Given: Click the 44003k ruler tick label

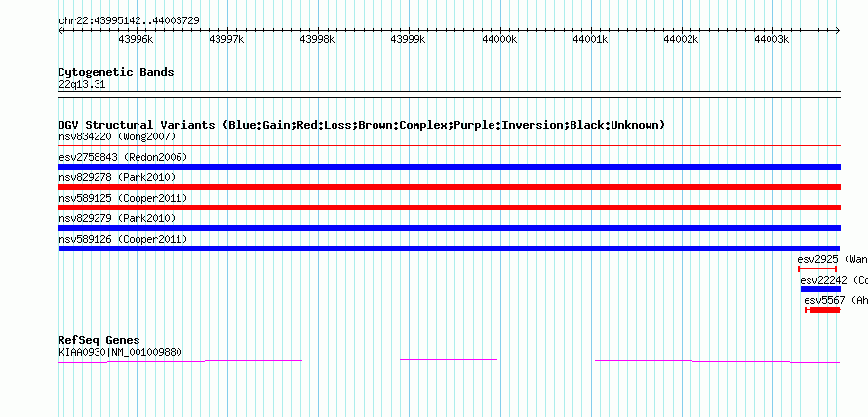Looking at the screenshot, I should (x=771, y=40).
